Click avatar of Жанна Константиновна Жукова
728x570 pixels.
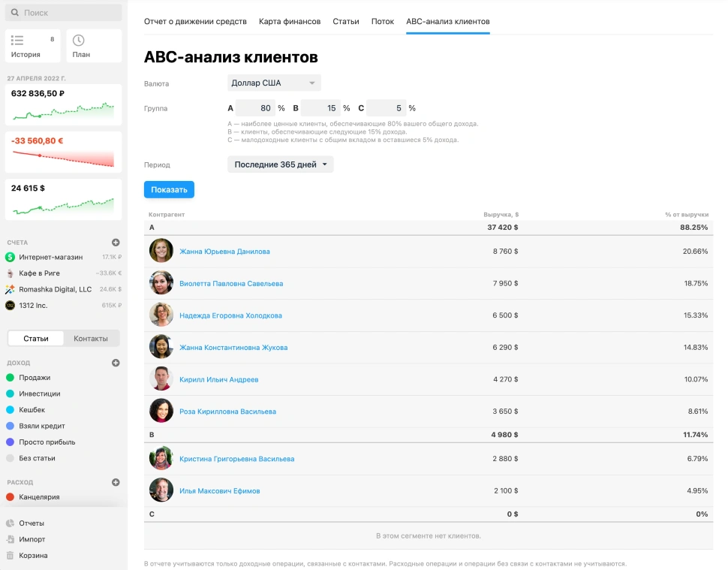161,347
